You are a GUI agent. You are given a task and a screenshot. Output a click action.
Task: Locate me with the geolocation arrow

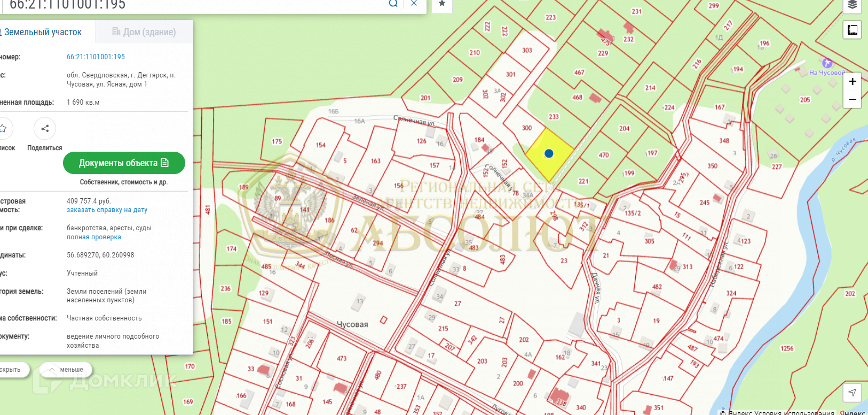click(853, 393)
